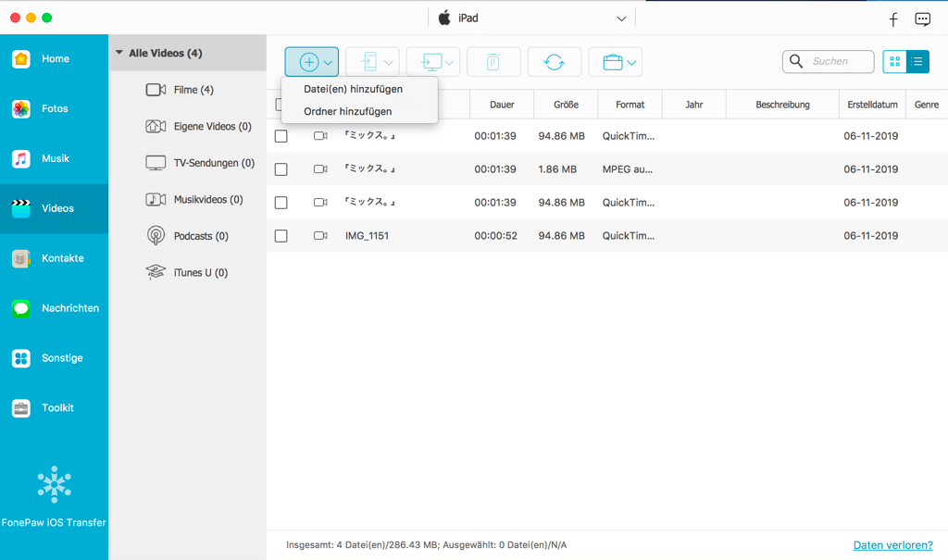This screenshot has height=560, width=948.
Task: Click the FonePaw iOS Transfer label
Action: (54, 522)
